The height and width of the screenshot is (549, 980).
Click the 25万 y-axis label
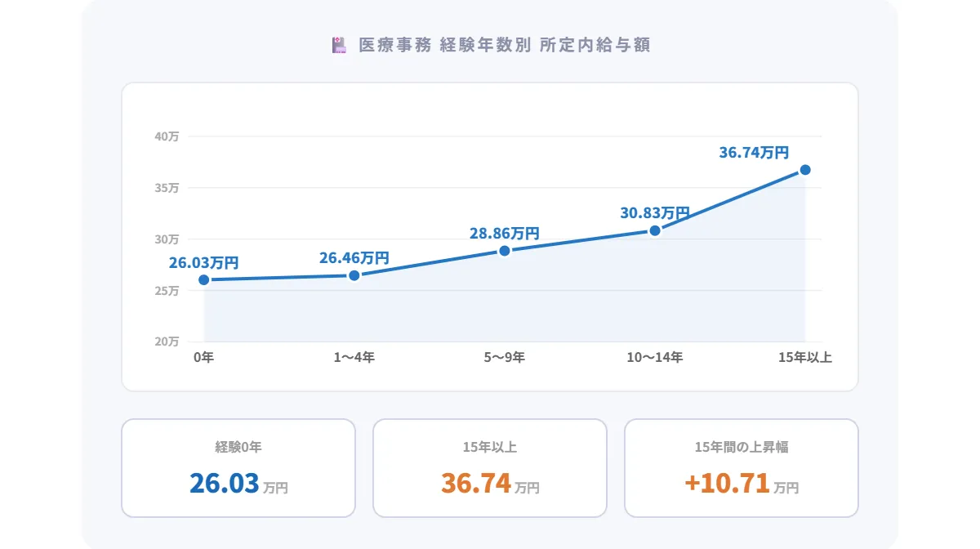[167, 291]
